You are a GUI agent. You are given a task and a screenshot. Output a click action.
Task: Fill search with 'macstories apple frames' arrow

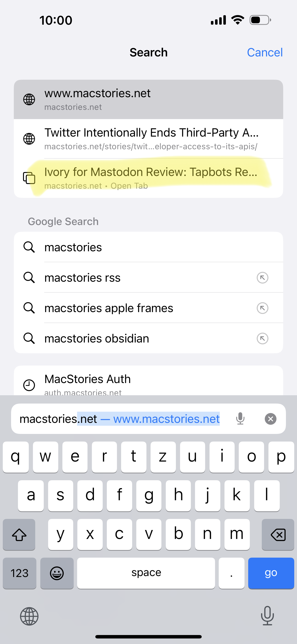pyautogui.click(x=262, y=308)
